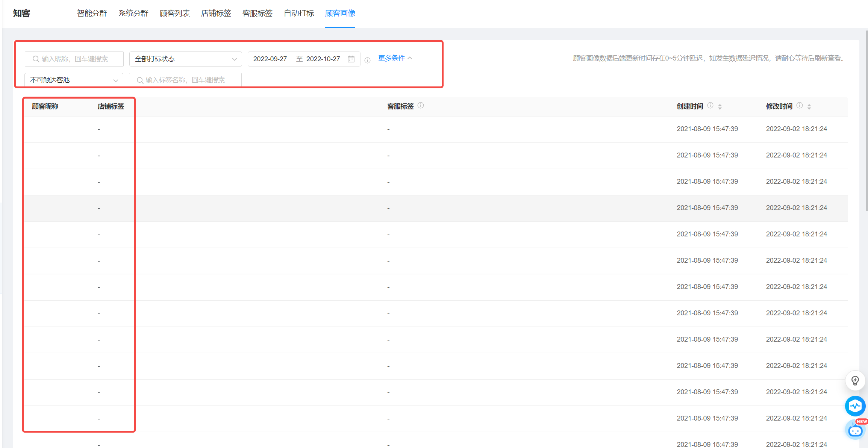This screenshot has height=448, width=868.
Task: Click the nickname search input field
Action: click(74, 59)
